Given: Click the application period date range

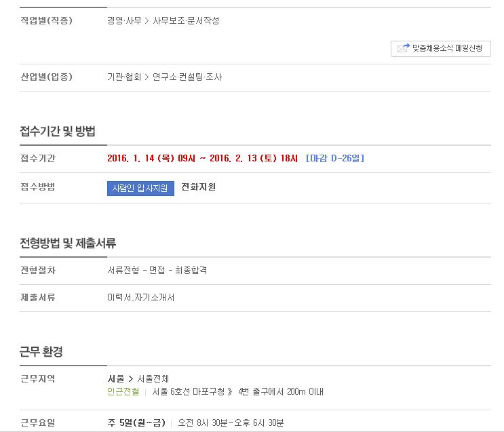Looking at the screenshot, I should (203, 158).
